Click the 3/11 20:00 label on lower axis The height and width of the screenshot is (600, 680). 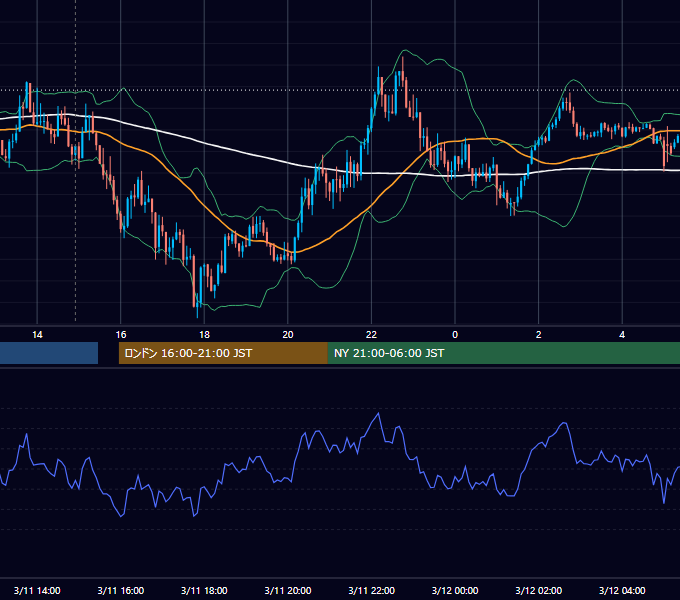(288, 590)
